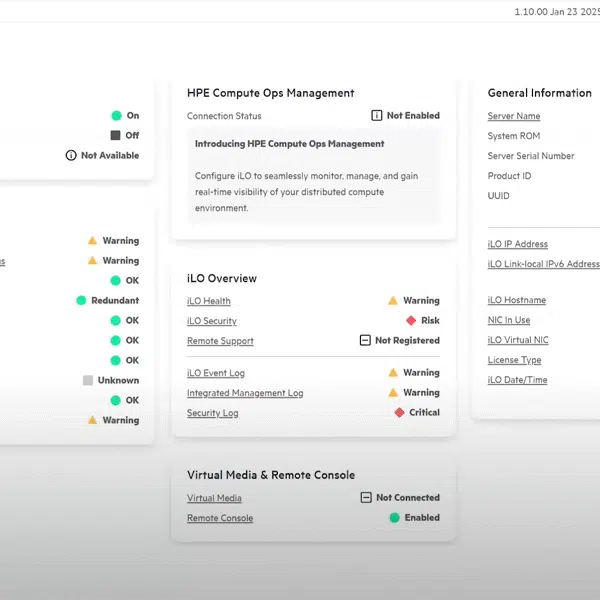Image resolution: width=600 pixels, height=600 pixels.
Task: Open the iLO Security link
Action: pos(212,321)
